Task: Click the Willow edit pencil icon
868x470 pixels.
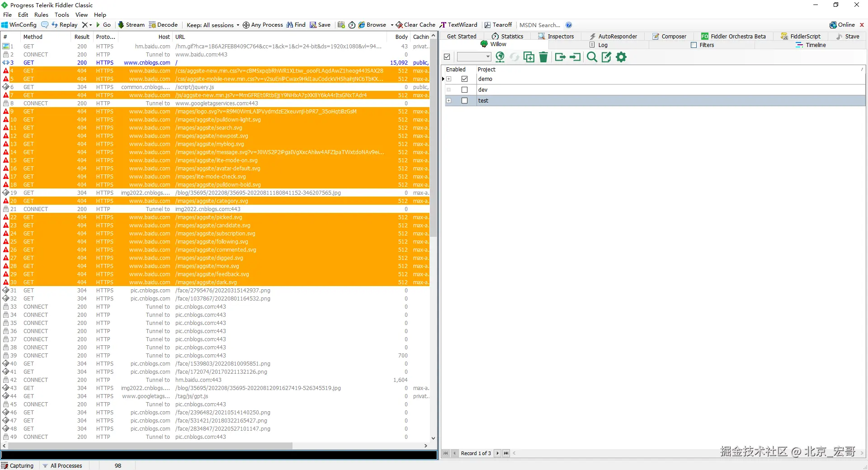Action: (x=606, y=57)
